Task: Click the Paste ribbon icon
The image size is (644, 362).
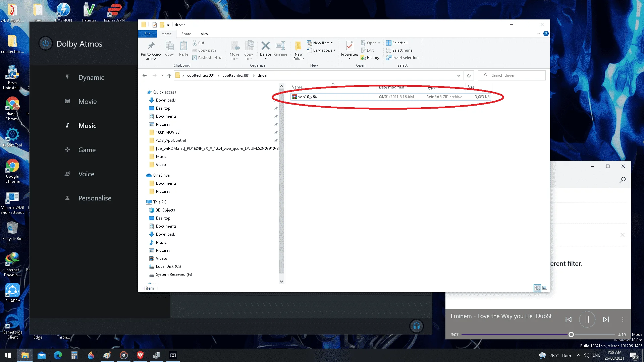Action: click(x=183, y=49)
